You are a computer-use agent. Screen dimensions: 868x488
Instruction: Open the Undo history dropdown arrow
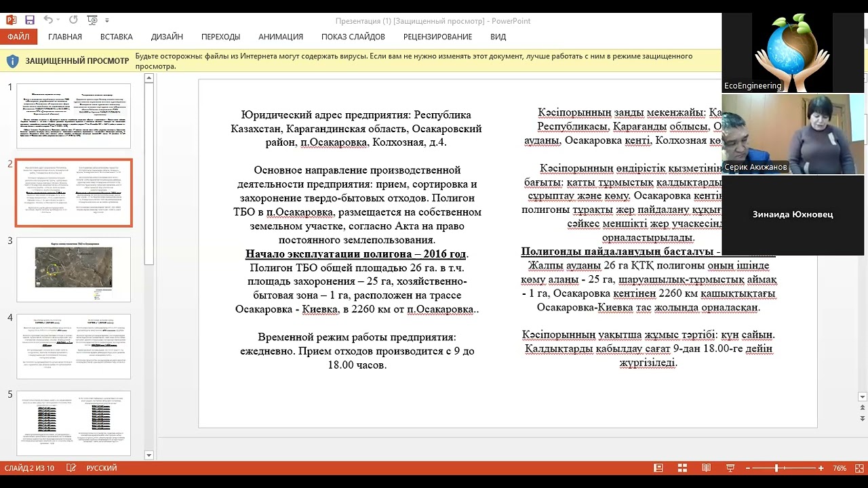coord(59,21)
